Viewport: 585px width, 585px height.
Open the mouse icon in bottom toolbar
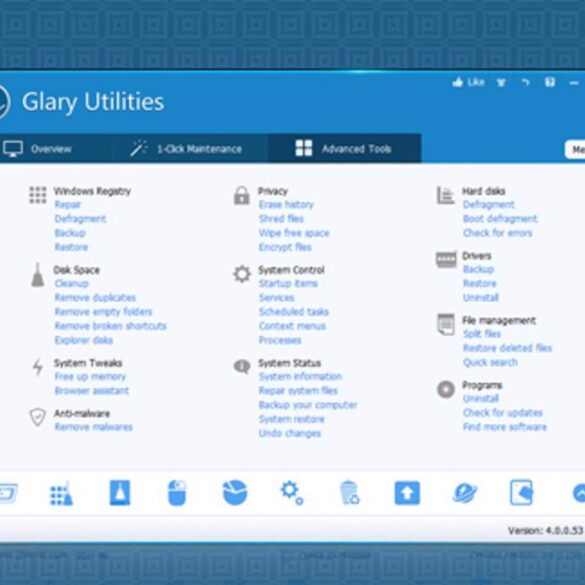tap(177, 493)
